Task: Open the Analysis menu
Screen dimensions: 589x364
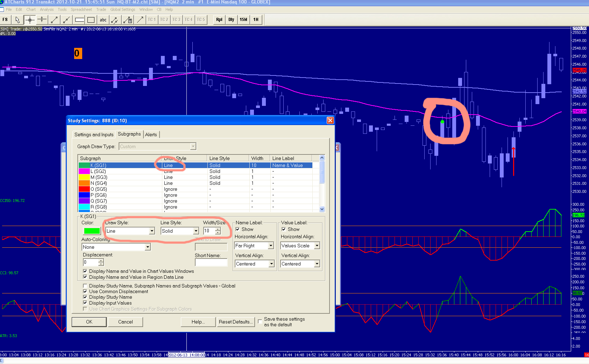Action: (47, 9)
